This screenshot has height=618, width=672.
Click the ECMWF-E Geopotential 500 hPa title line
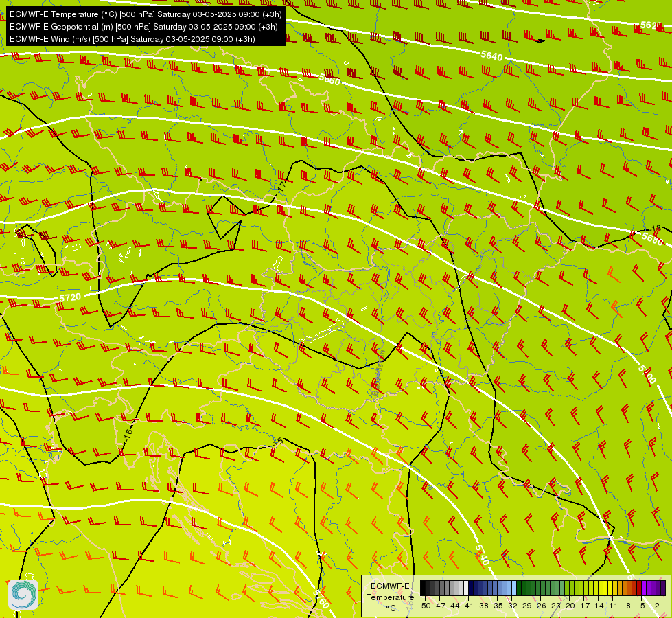[x=143, y=27]
